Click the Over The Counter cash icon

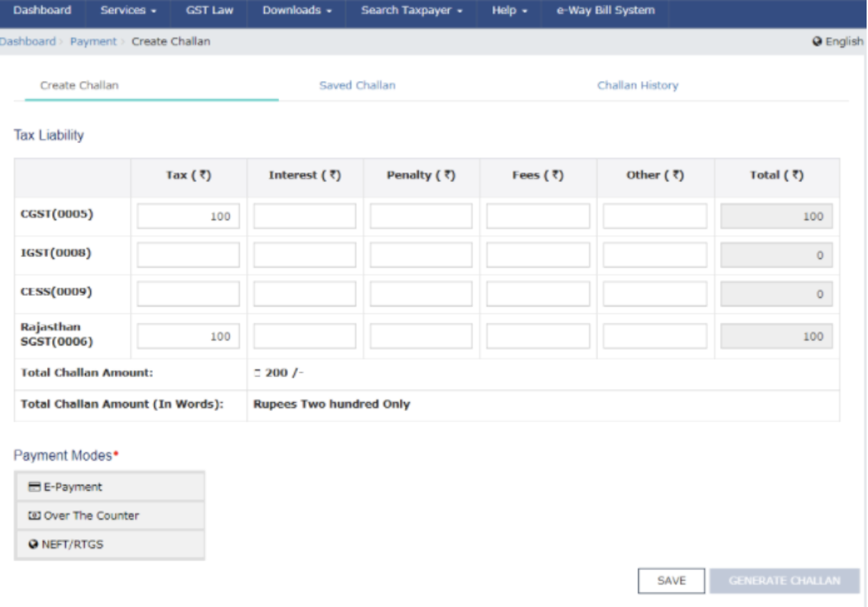tap(34, 515)
